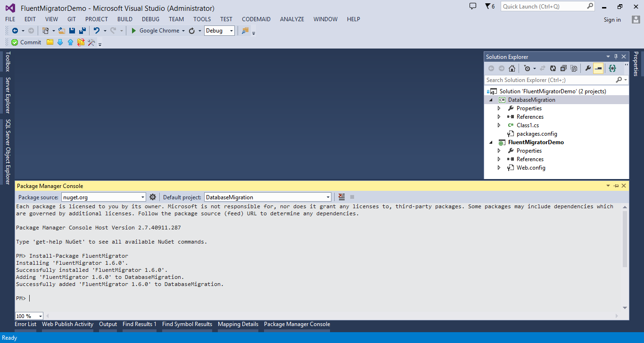
Task: Click the yellow folder icon next to Commit
Action: [50, 42]
